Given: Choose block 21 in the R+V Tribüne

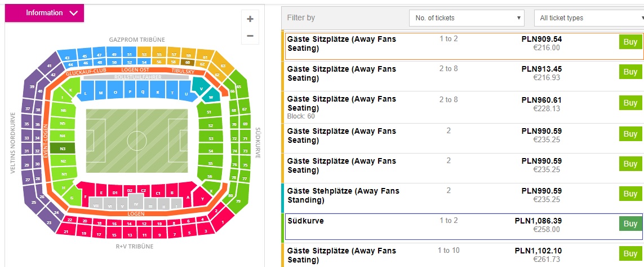Looking at the screenshot, I should click(66, 232).
